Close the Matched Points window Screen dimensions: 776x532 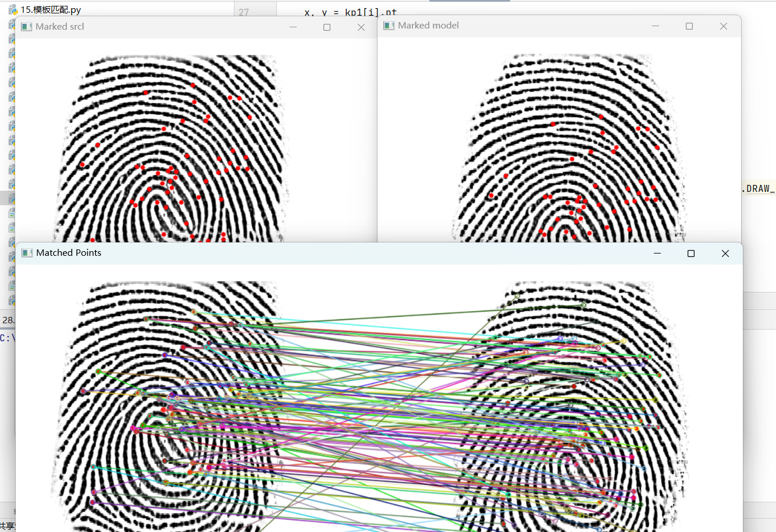725,253
